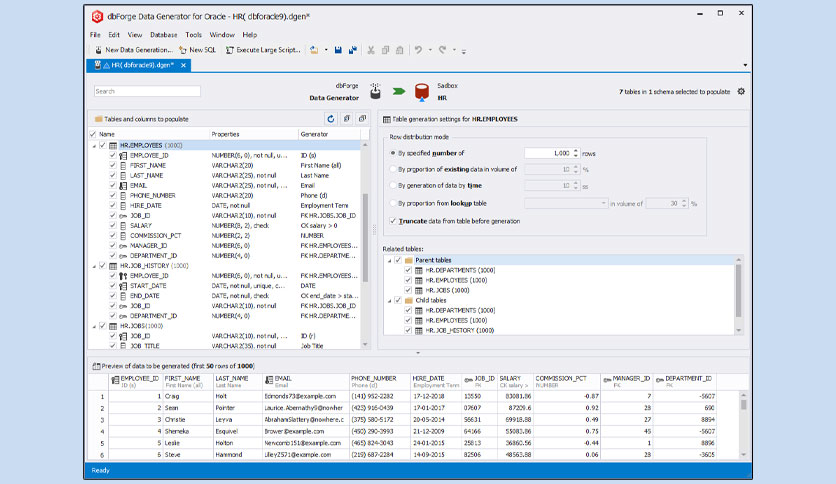Uncheck the HR.JOB_HISTORY table checkbox
836x484 pixels.
point(103,265)
